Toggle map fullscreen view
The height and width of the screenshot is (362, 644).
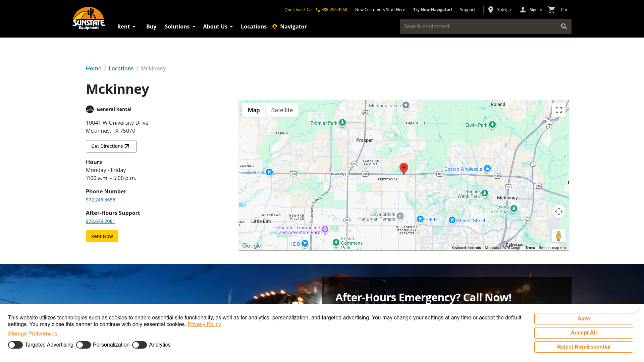point(558,110)
